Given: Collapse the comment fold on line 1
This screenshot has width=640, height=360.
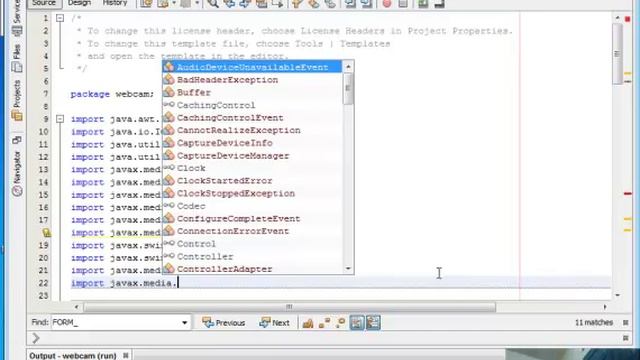Looking at the screenshot, I should pos(60,18).
